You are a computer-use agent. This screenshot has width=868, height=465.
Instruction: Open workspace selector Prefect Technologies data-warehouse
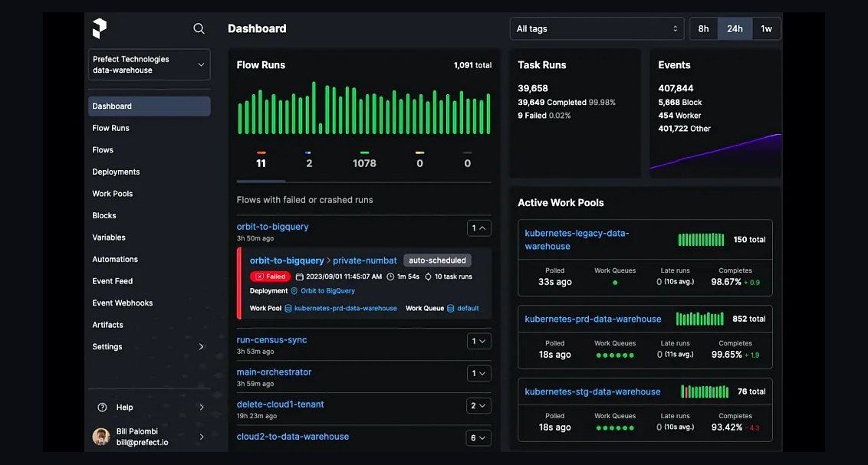tap(149, 64)
